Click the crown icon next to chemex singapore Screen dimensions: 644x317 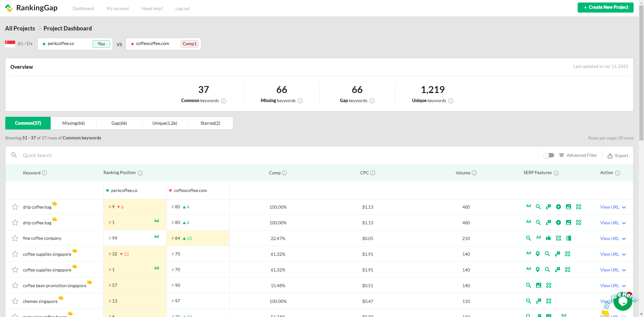click(x=61, y=298)
